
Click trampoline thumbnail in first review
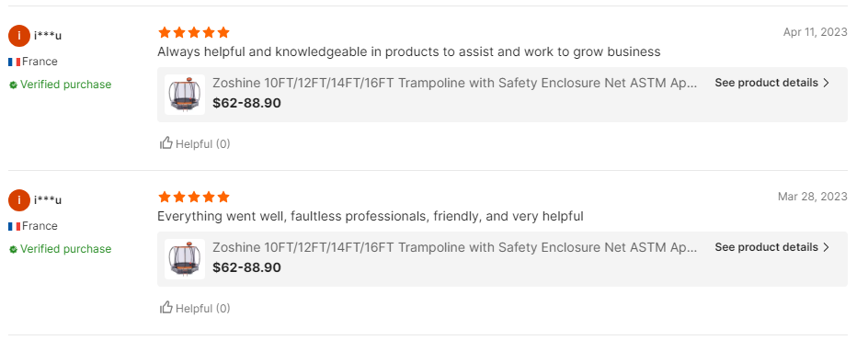[x=185, y=95]
